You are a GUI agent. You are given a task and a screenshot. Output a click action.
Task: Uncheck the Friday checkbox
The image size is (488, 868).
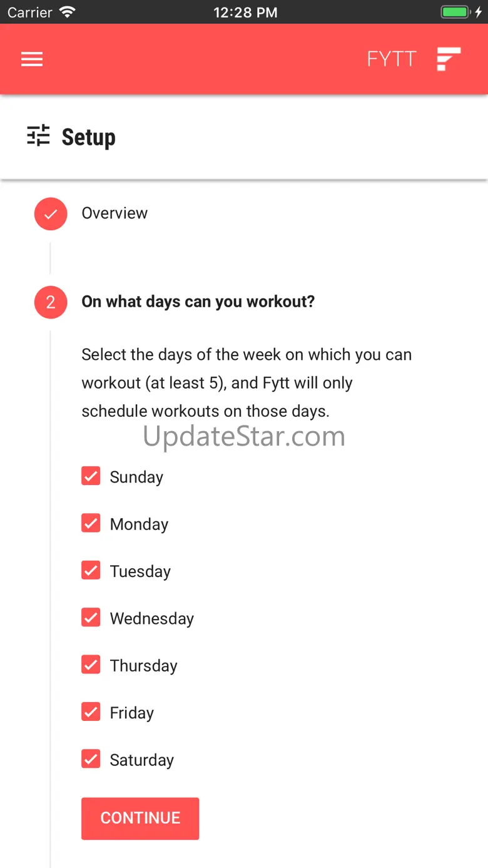point(91,712)
